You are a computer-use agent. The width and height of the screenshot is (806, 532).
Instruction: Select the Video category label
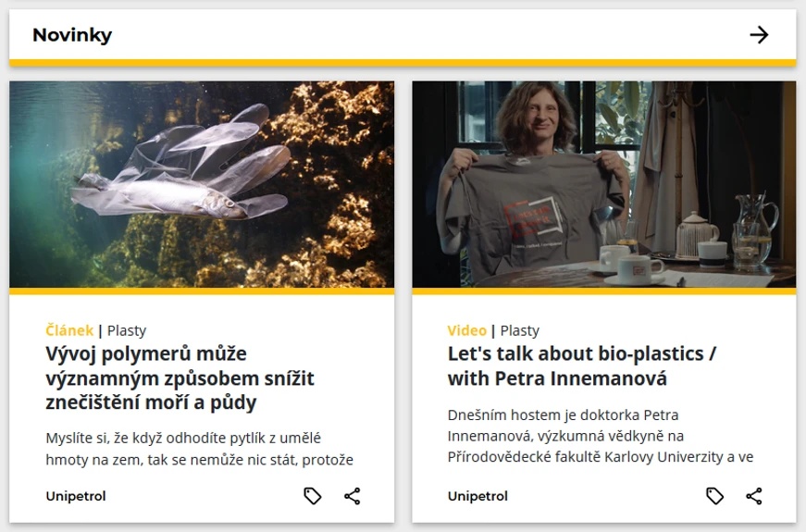click(x=466, y=330)
